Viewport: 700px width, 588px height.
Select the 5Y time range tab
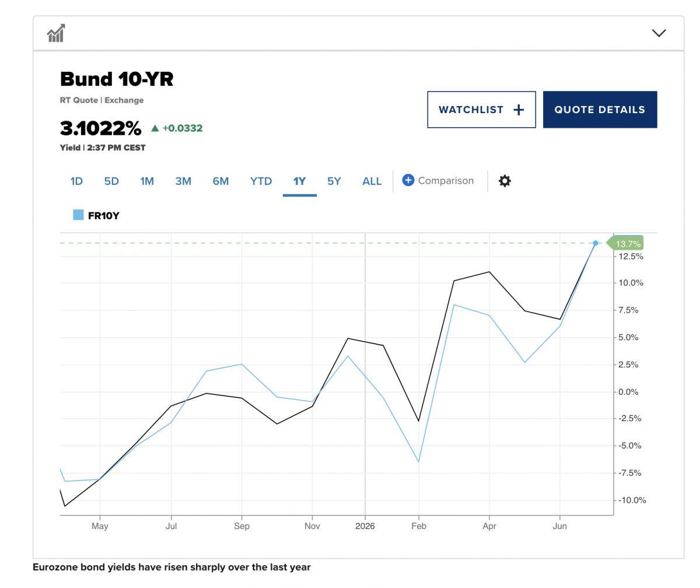(334, 181)
